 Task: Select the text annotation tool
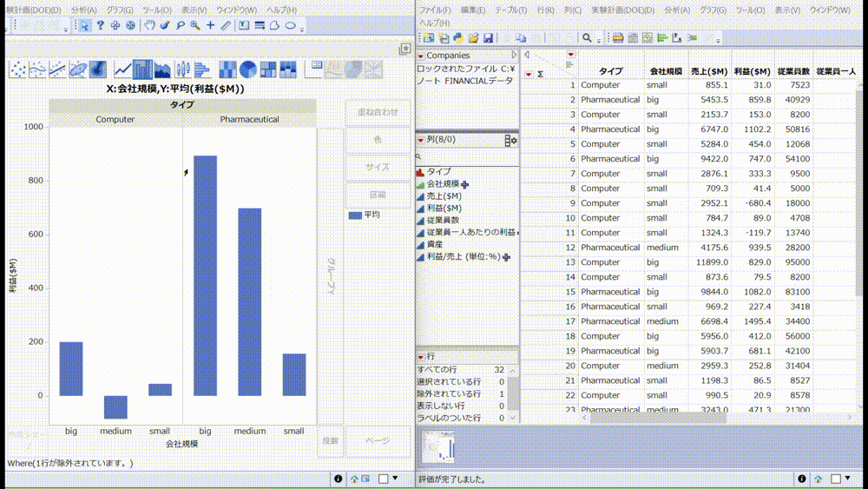click(x=244, y=25)
